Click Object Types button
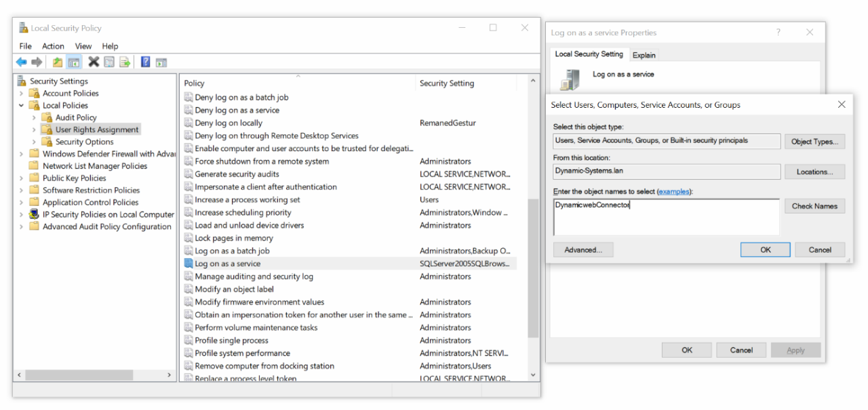Image resolution: width=868 pixels, height=410 pixels. tap(814, 142)
